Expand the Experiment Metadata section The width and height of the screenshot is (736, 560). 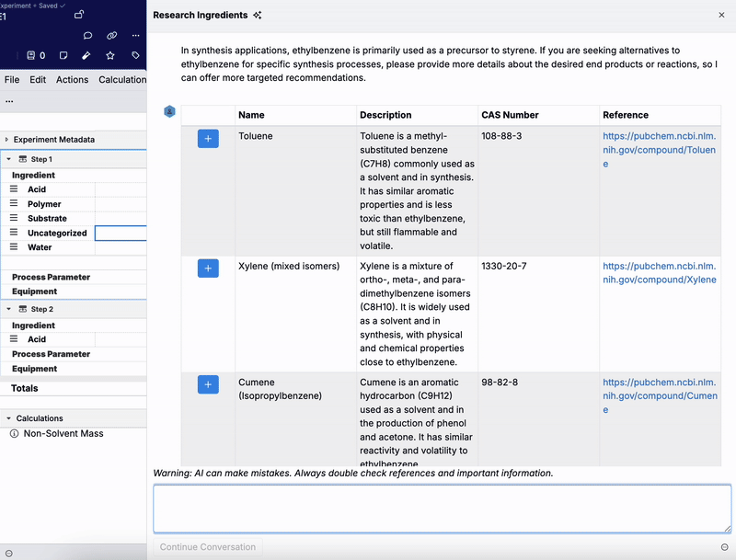click(7, 140)
